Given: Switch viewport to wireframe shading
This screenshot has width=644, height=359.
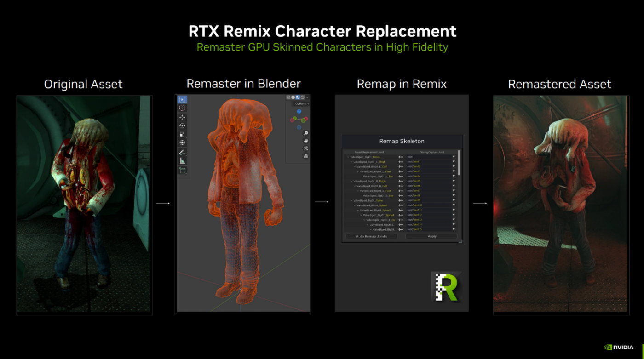Looking at the screenshot, I should click(288, 97).
